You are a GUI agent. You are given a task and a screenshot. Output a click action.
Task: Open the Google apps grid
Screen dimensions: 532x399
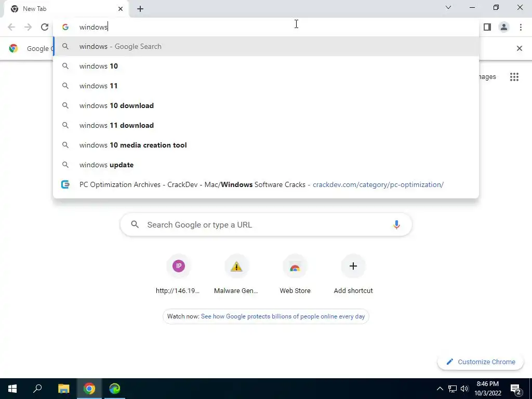[x=514, y=77]
